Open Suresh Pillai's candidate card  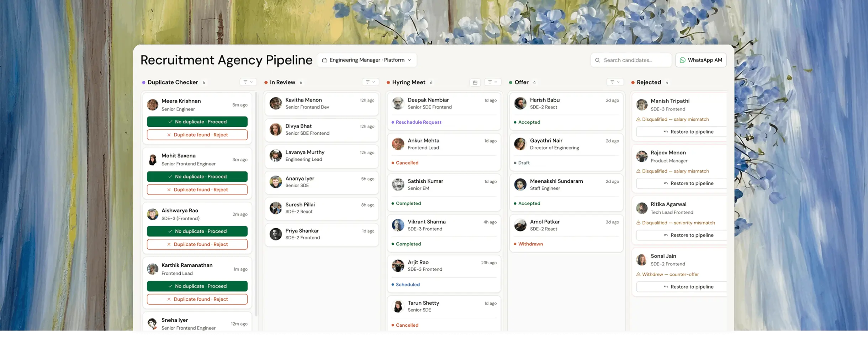click(322, 208)
